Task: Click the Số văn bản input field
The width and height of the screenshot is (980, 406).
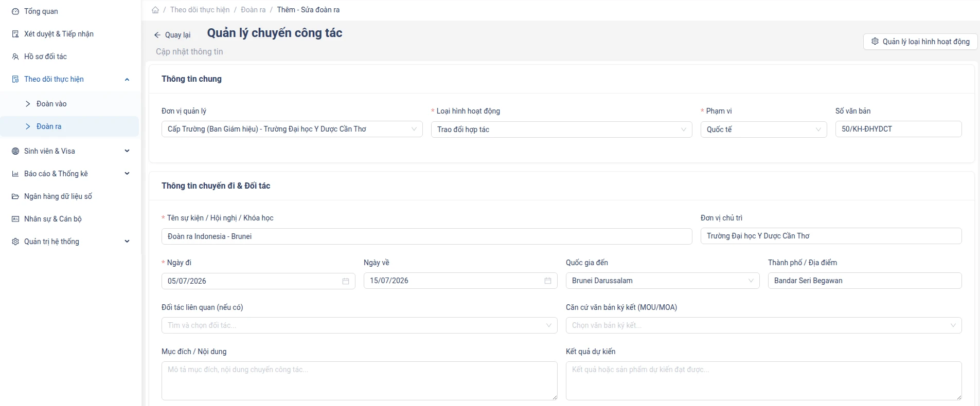Action: 898,129
